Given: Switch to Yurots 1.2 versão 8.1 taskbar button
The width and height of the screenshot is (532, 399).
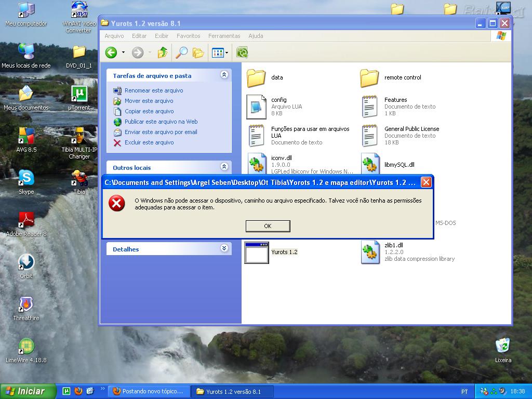Looking at the screenshot, I should pyautogui.click(x=232, y=392).
